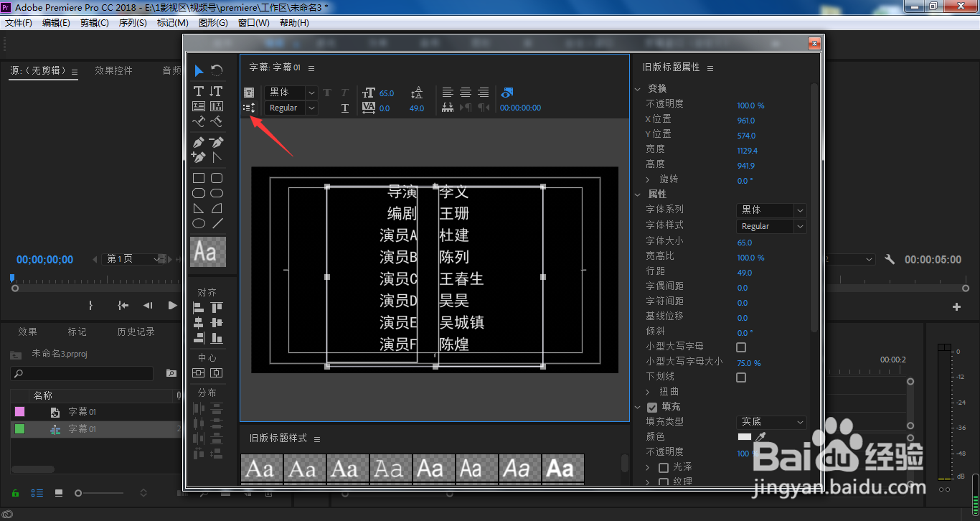Open the 黑体 font family dropdown in toolbar
Viewport: 980px width, 521px height.
coord(291,93)
